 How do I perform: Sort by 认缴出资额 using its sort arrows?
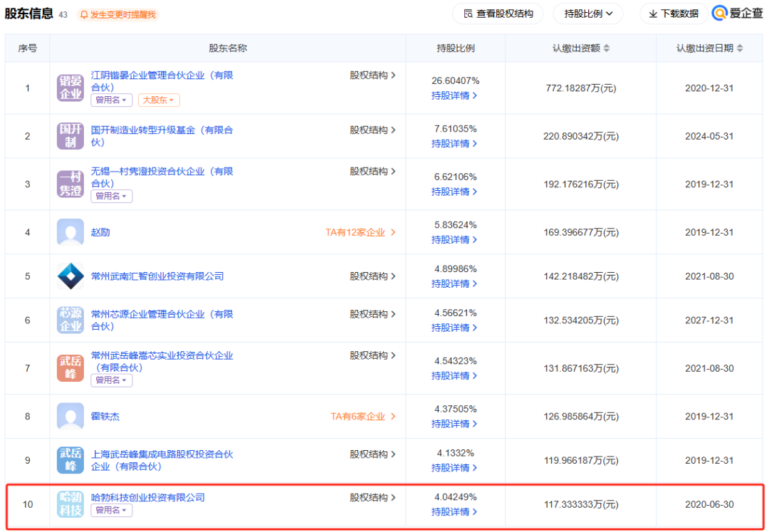click(x=607, y=48)
